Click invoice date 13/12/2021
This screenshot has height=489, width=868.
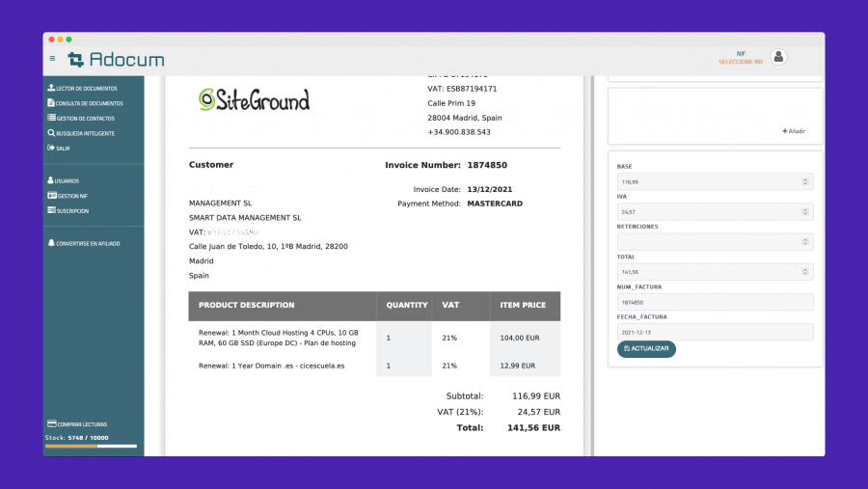(x=489, y=189)
